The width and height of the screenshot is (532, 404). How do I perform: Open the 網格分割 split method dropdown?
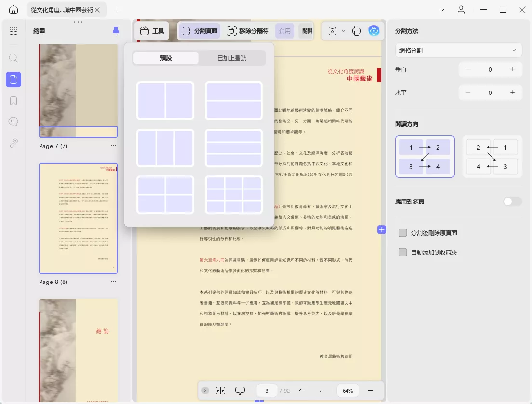click(458, 50)
